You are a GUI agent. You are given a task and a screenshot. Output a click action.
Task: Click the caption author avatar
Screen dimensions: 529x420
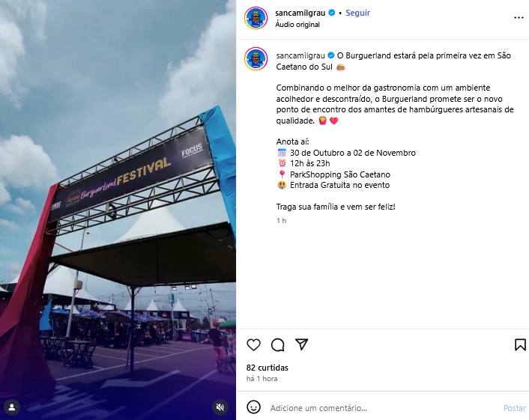pos(256,59)
